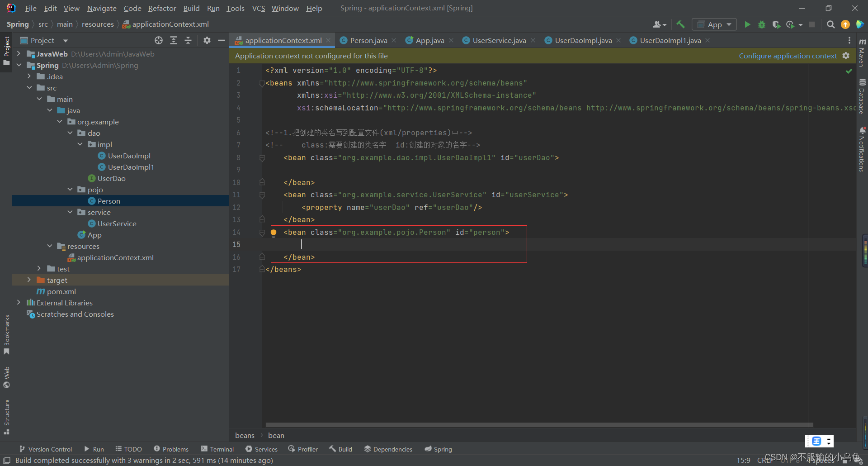Click Collapse All icon in Project panel
This screenshot has height=466, width=868.
pos(188,40)
